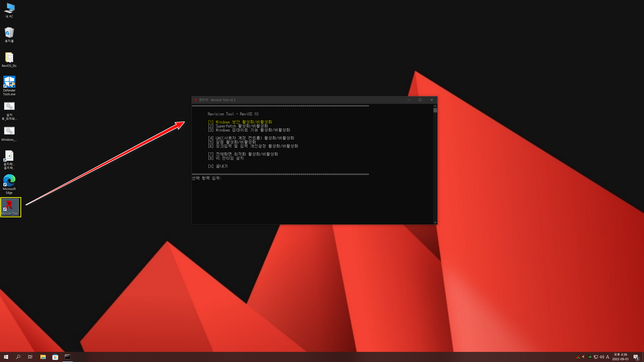Viewport: 644px width, 362px height.
Task: Open the Windows Start menu
Action: pyautogui.click(x=6, y=357)
